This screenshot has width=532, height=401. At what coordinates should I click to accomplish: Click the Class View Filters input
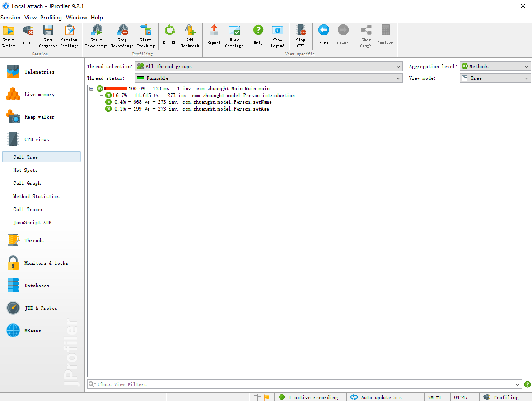point(305,384)
